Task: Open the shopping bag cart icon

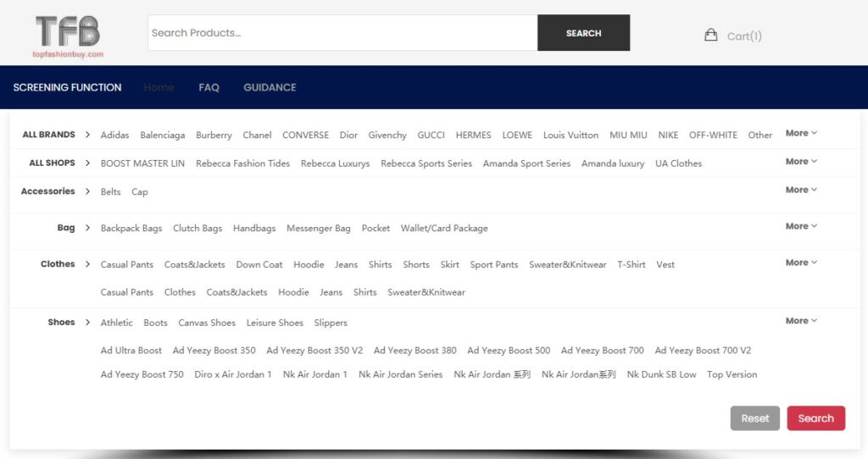Action: click(x=711, y=36)
